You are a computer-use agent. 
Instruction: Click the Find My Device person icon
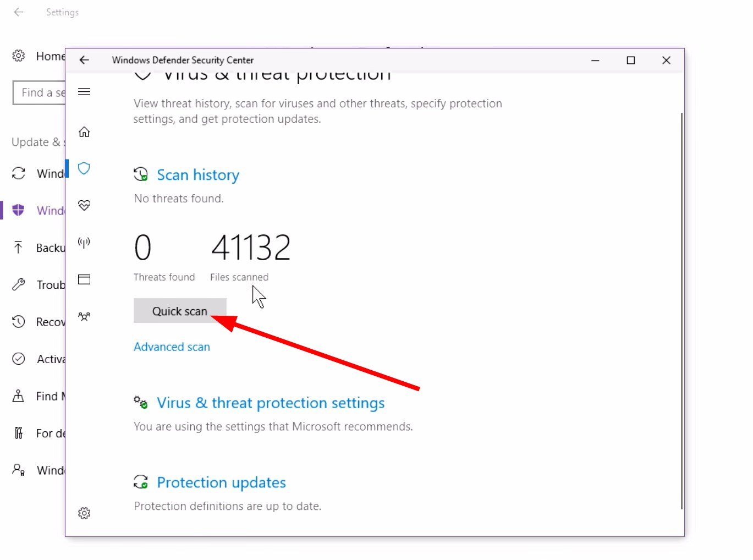coord(19,396)
